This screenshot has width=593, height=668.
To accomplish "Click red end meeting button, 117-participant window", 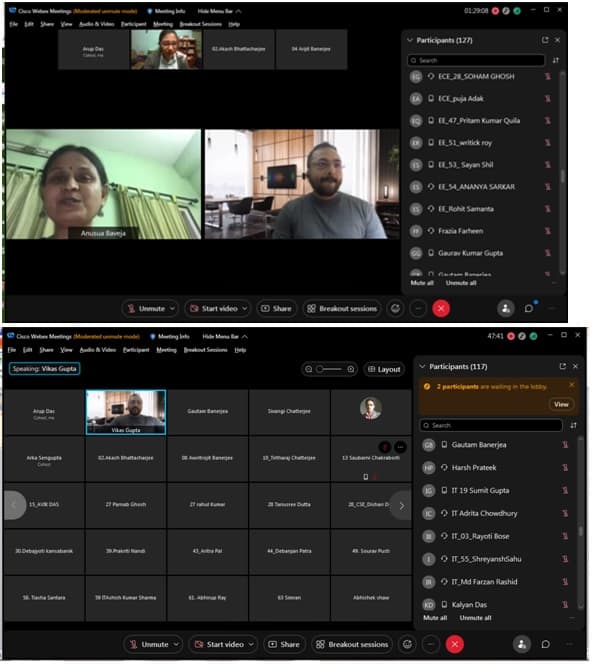I will [x=455, y=645].
